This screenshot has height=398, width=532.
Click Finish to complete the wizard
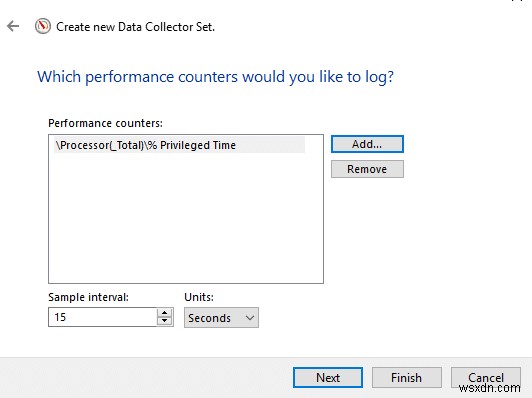click(x=406, y=378)
